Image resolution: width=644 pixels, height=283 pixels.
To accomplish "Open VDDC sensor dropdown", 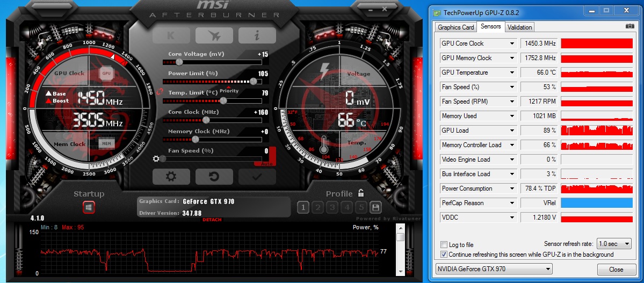I will coord(512,217).
